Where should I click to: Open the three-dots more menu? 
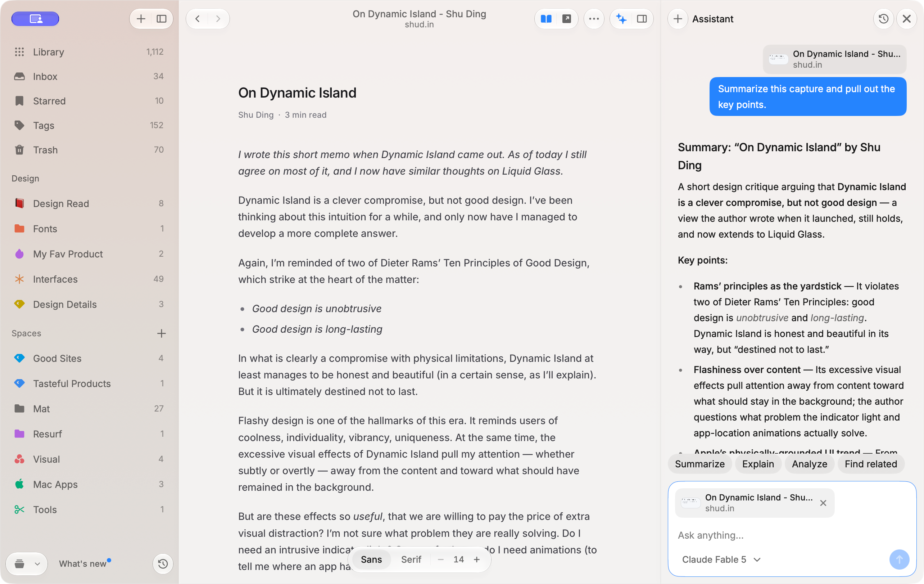pos(594,19)
